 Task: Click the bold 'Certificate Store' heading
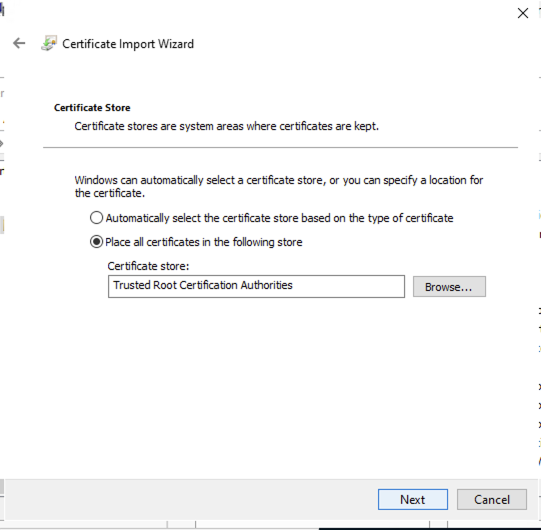point(92,108)
